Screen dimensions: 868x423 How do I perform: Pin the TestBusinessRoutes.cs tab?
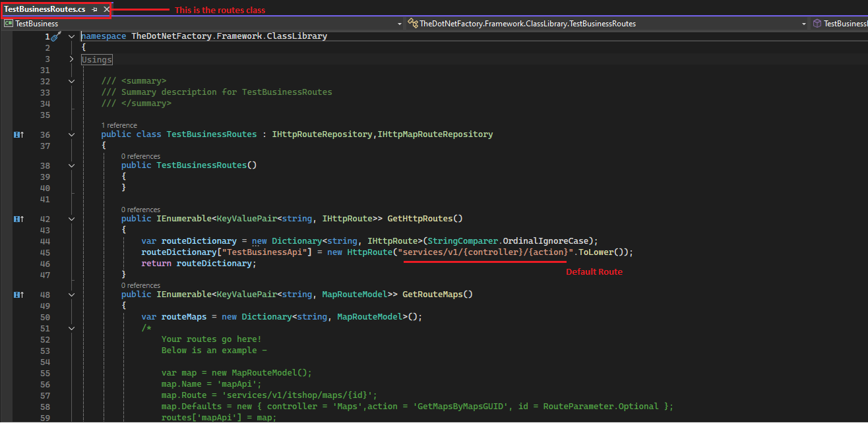[x=95, y=10]
